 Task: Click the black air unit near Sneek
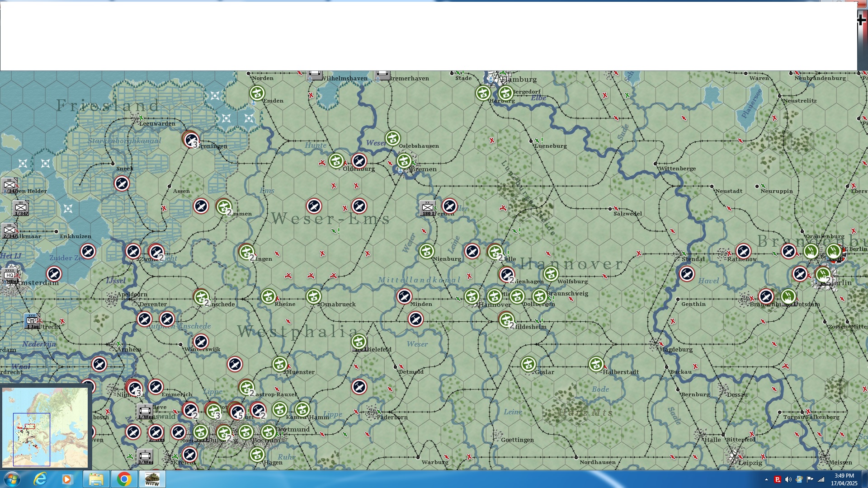[122, 183]
